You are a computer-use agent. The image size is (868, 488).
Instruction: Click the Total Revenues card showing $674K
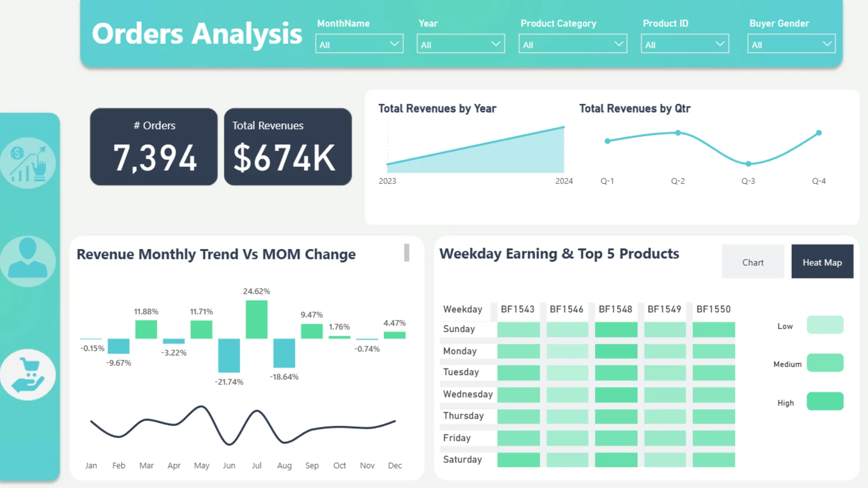[288, 147]
